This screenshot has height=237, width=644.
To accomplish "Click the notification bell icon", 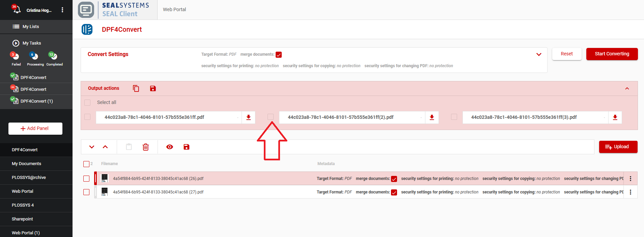I will pos(17,9).
